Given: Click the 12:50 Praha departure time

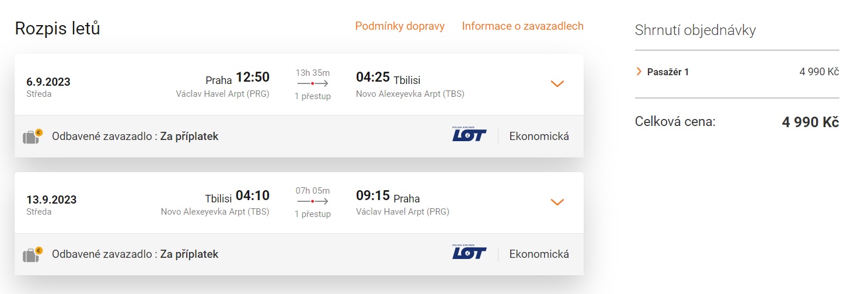Looking at the screenshot, I should point(253,78).
